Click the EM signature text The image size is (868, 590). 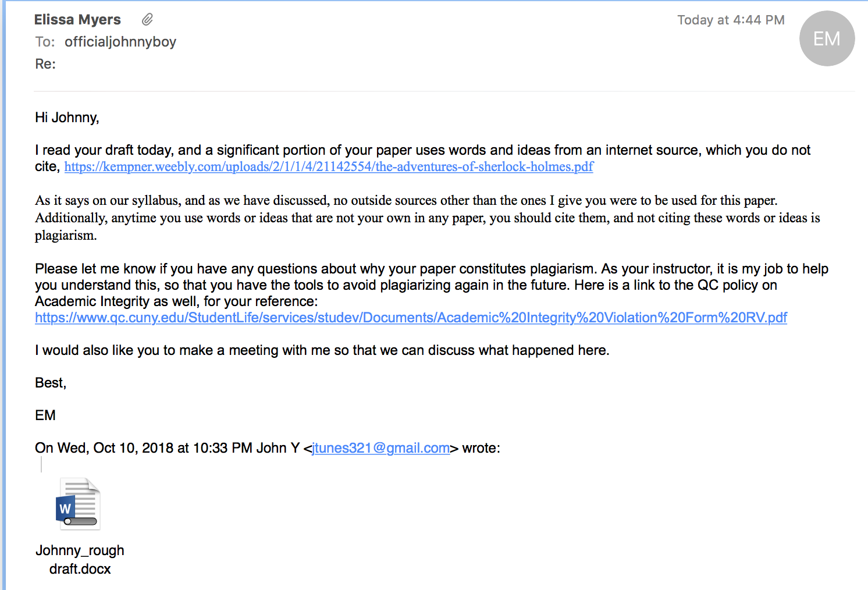45,415
